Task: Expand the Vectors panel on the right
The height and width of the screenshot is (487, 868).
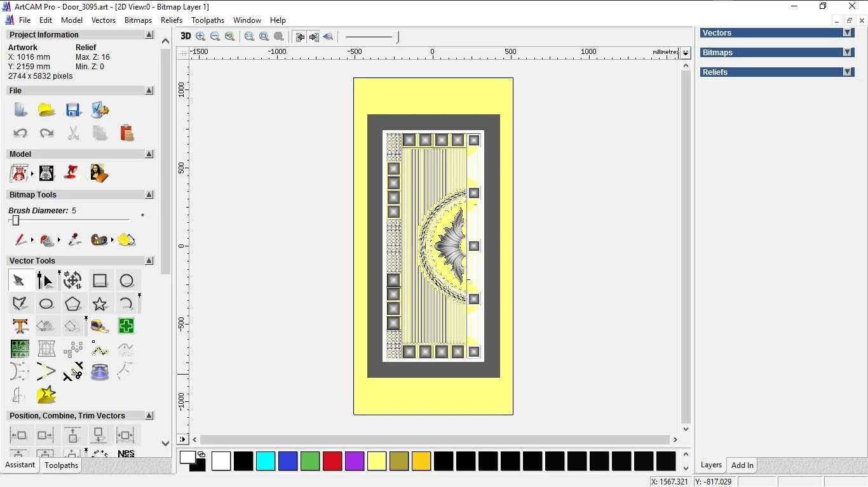Action: coord(847,33)
